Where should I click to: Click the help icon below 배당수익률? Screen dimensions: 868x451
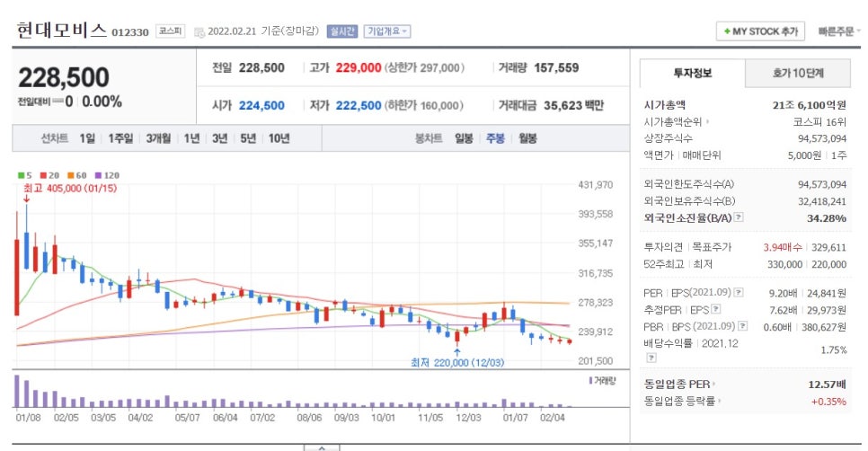tap(651, 358)
